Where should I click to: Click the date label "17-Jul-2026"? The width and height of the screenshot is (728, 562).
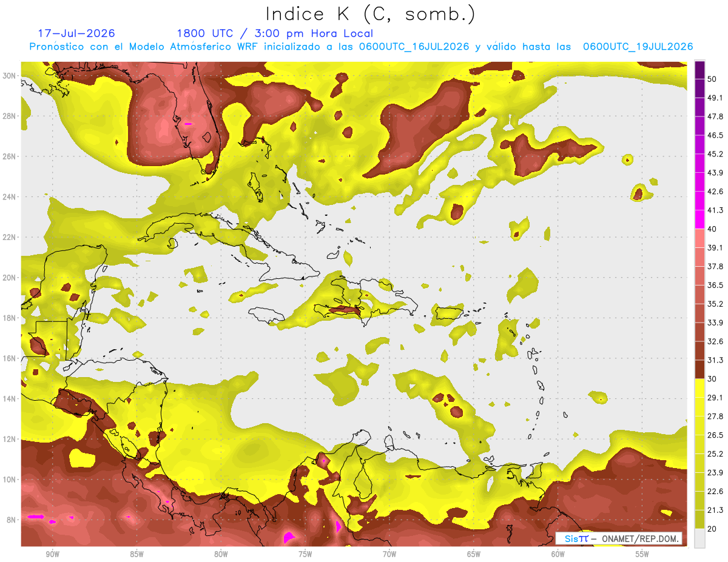coord(76,33)
